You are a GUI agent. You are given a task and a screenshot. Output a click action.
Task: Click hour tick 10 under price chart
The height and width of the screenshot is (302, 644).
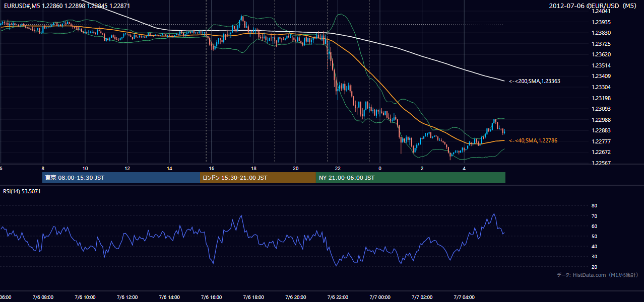pyautogui.click(x=85, y=168)
